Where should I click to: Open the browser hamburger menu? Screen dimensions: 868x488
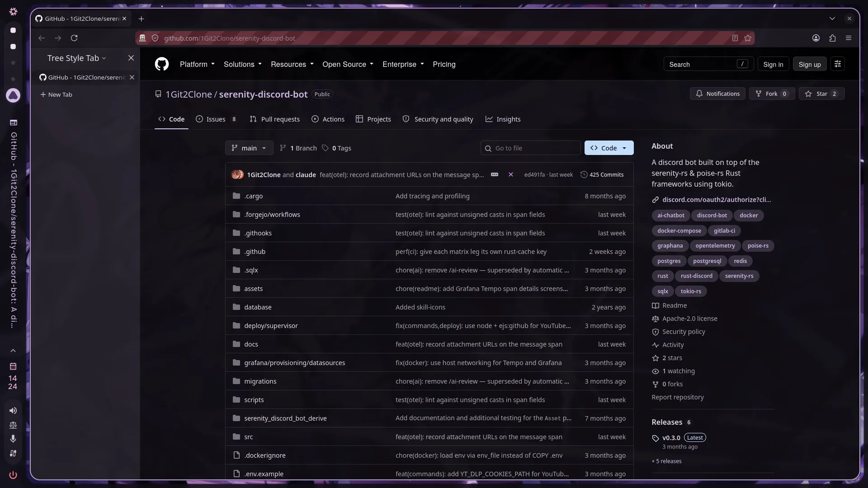tap(849, 38)
